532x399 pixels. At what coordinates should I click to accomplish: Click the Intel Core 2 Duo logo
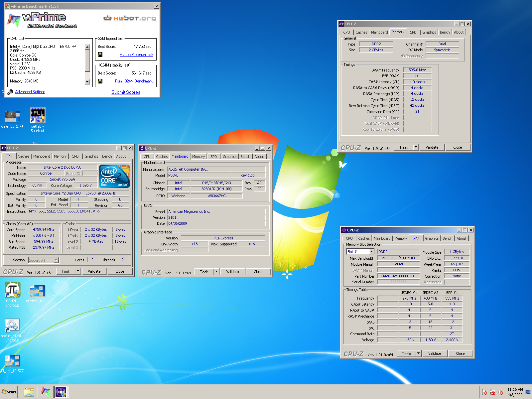(x=115, y=176)
